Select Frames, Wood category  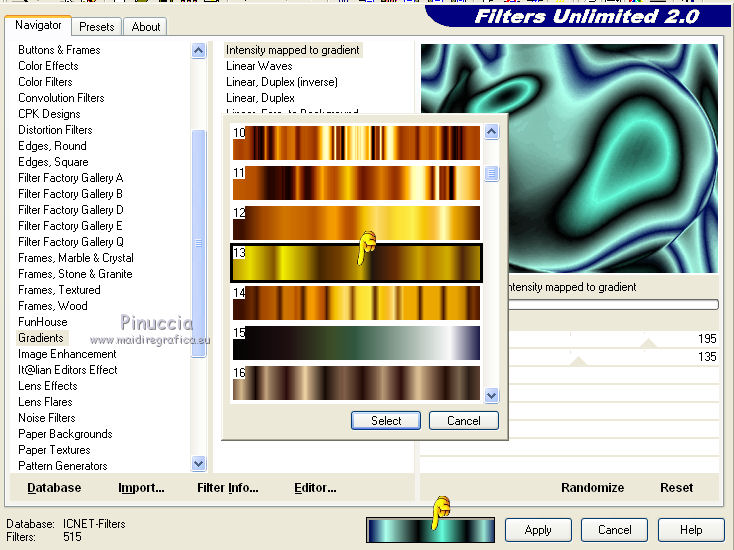52,306
